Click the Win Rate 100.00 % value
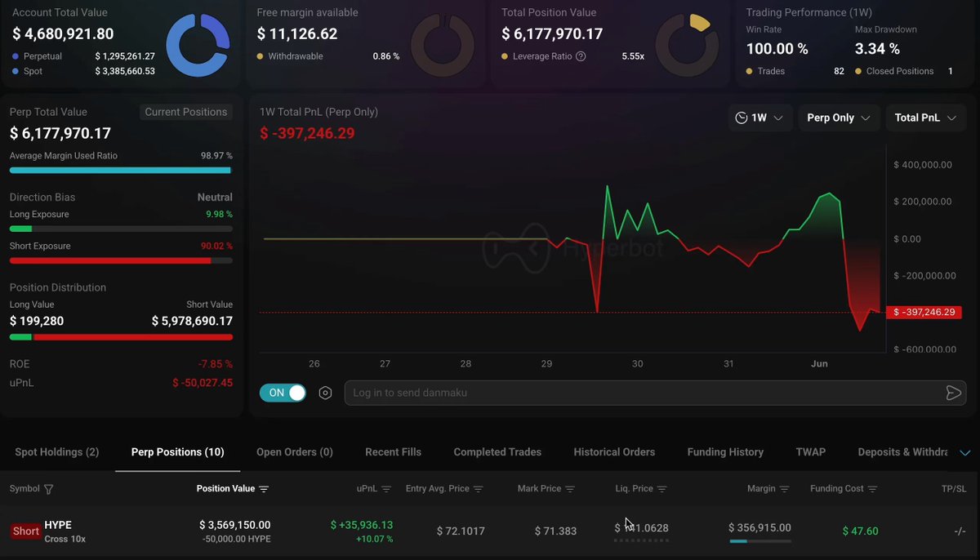 coord(777,49)
